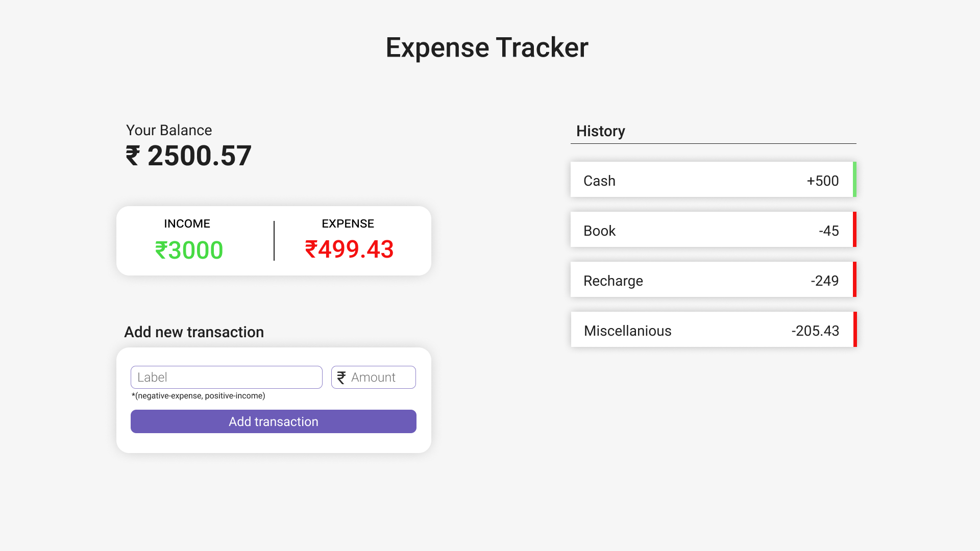
Task: Focus the Amount input field
Action: pyautogui.click(x=374, y=378)
